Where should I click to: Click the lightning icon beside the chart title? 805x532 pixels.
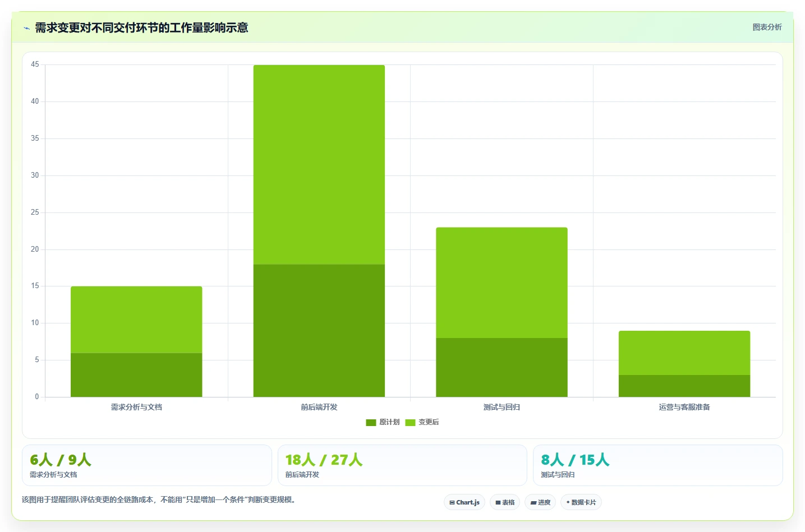(x=26, y=28)
